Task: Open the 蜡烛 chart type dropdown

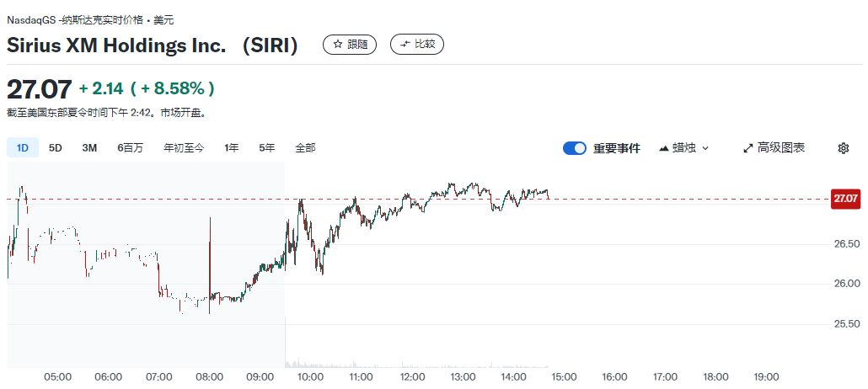Action: [683, 148]
